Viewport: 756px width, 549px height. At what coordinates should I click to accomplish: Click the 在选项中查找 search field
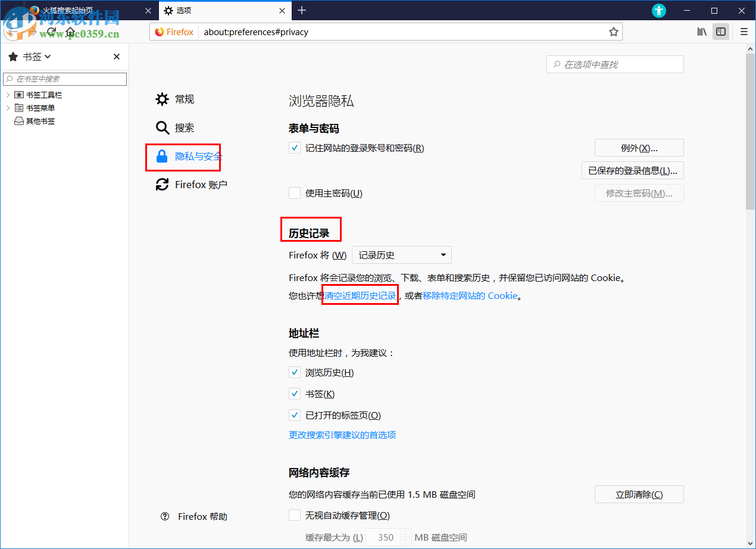[615, 64]
